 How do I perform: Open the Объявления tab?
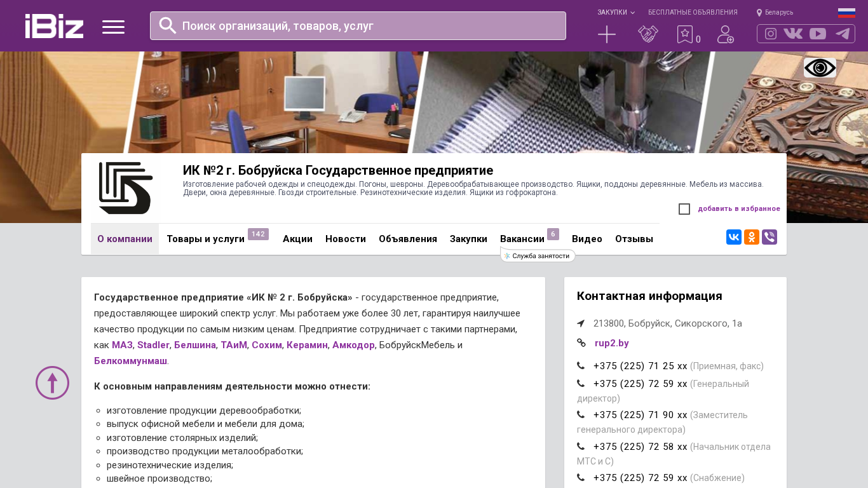408,239
